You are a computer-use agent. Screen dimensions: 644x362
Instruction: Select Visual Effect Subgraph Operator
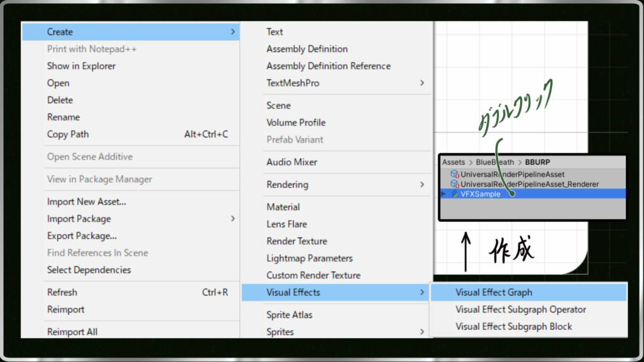[521, 309]
